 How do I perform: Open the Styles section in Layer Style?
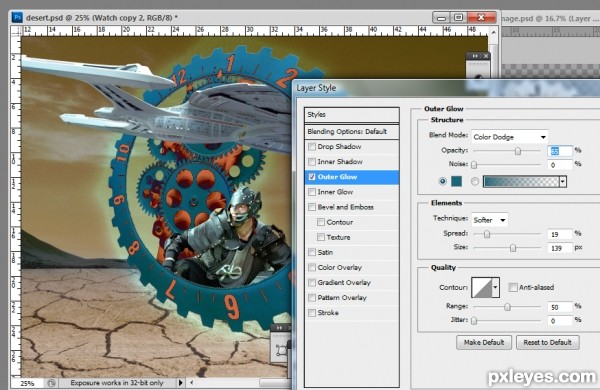click(x=352, y=114)
